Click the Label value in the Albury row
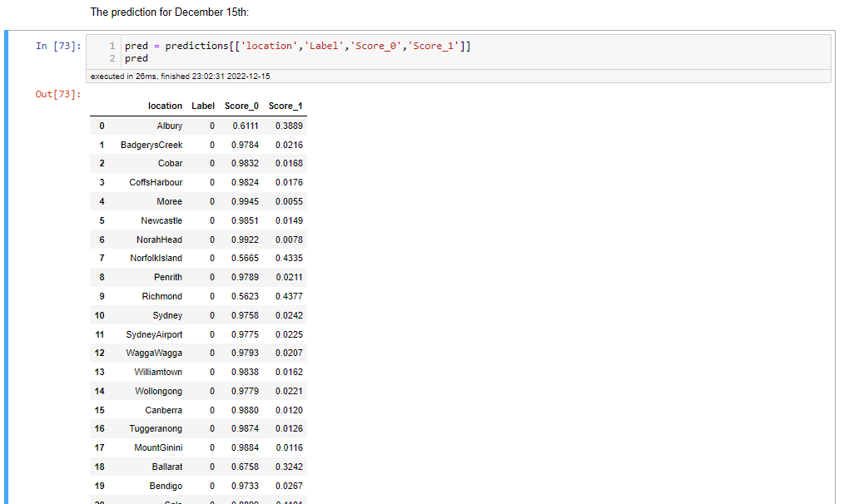844x504 pixels. click(212, 126)
